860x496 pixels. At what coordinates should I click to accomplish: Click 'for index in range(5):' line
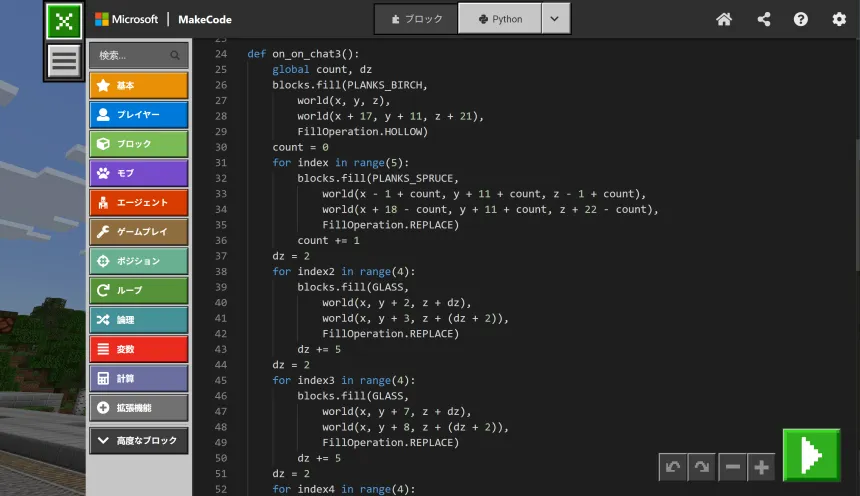(x=341, y=163)
